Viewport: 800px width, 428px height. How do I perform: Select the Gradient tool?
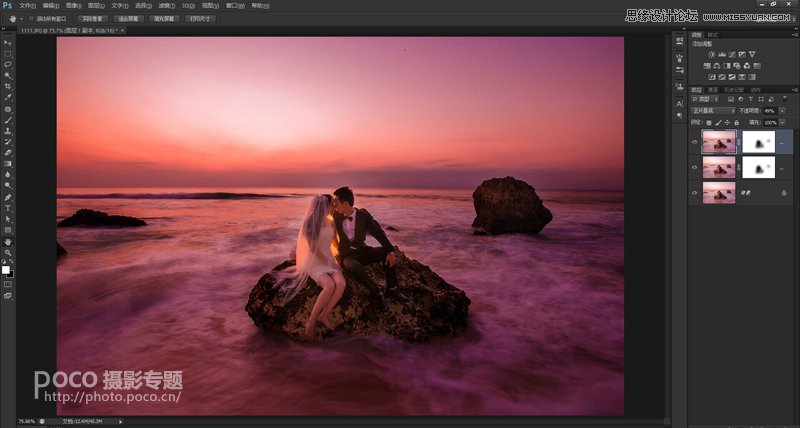click(8, 164)
